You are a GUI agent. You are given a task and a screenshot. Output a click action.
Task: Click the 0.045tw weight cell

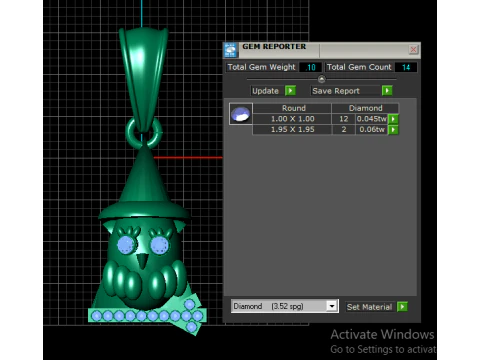pyautogui.click(x=372, y=119)
